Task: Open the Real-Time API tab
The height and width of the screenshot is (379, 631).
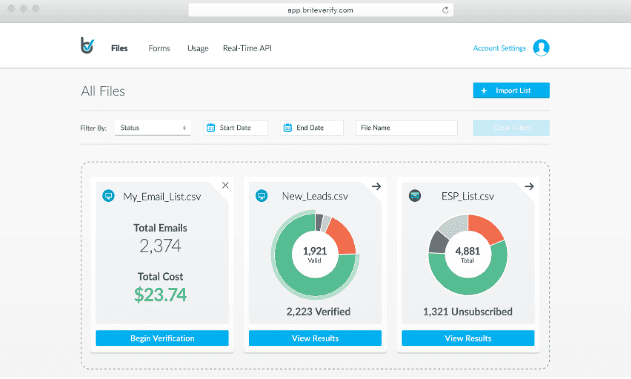Action: click(247, 48)
